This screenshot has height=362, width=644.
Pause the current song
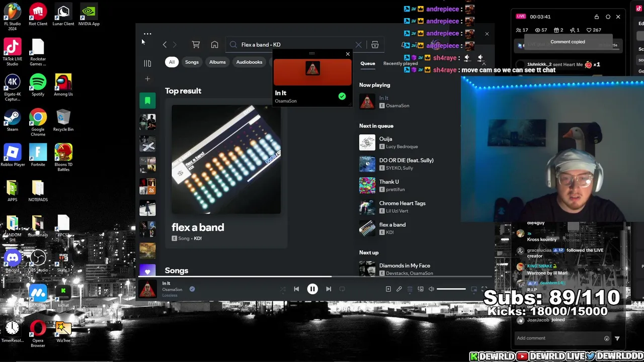[x=312, y=289]
